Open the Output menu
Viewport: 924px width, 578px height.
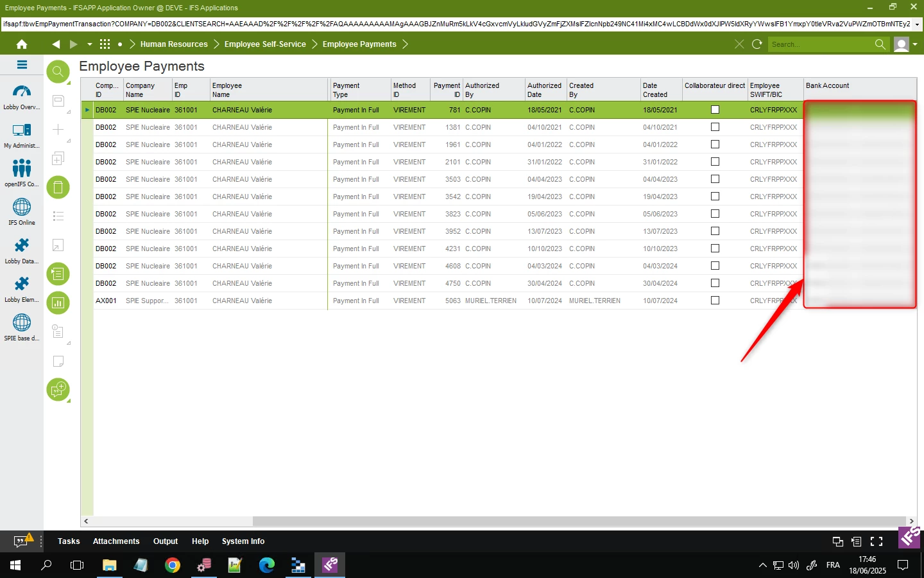(166, 541)
